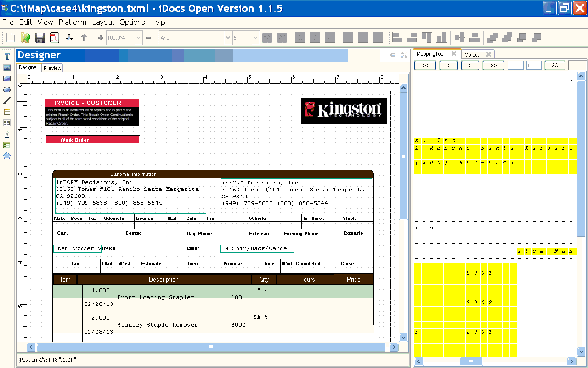588x368 pixels.
Task: Select the Table tool
Action: click(x=6, y=111)
